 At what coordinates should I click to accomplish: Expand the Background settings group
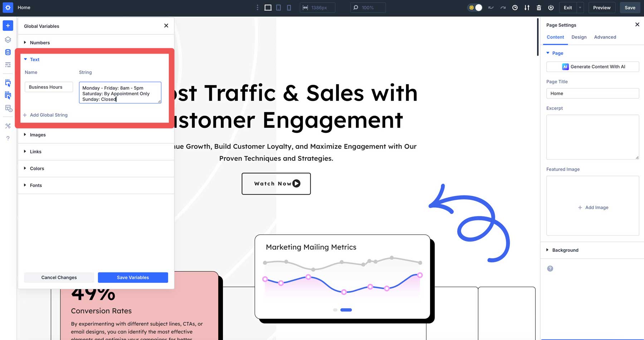click(565, 250)
